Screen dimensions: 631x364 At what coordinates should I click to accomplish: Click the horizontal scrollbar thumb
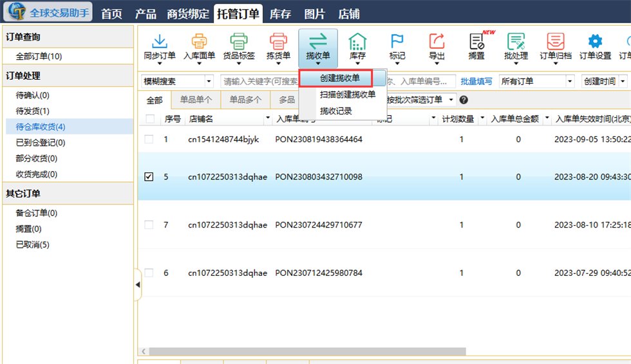click(307, 352)
